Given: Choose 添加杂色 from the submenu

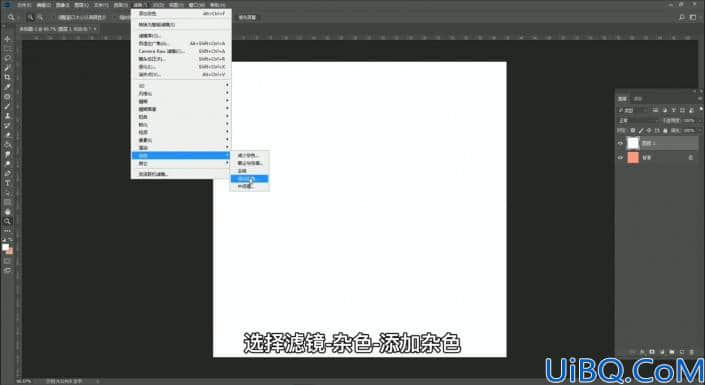Looking at the screenshot, I should 250,179.
